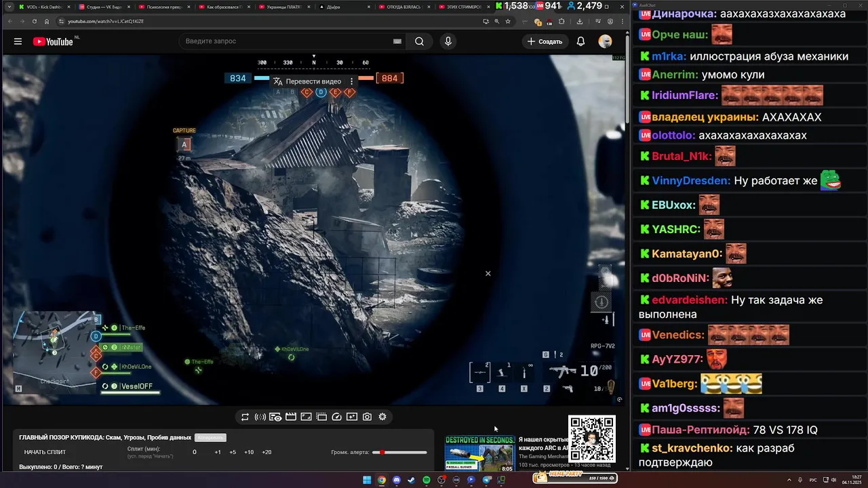Click the install-app icon in the address bar
The height and width of the screenshot is (488, 868).
click(x=486, y=21)
